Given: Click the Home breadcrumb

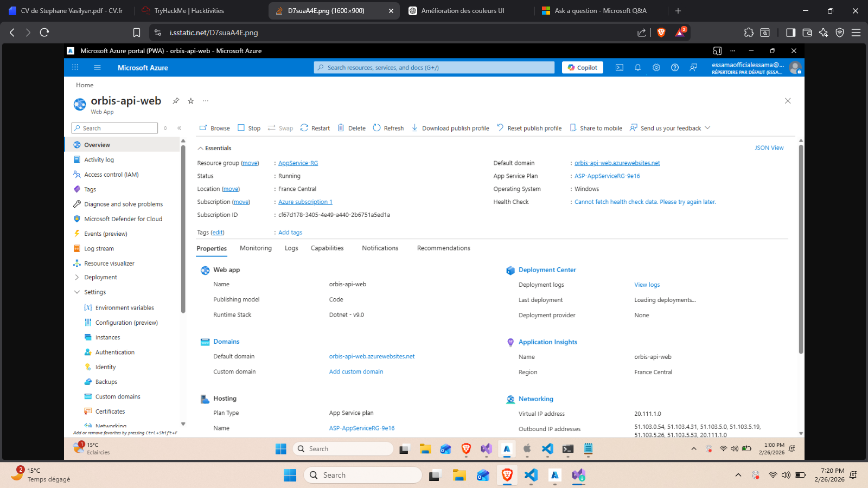Looking at the screenshot, I should pyautogui.click(x=85, y=85).
